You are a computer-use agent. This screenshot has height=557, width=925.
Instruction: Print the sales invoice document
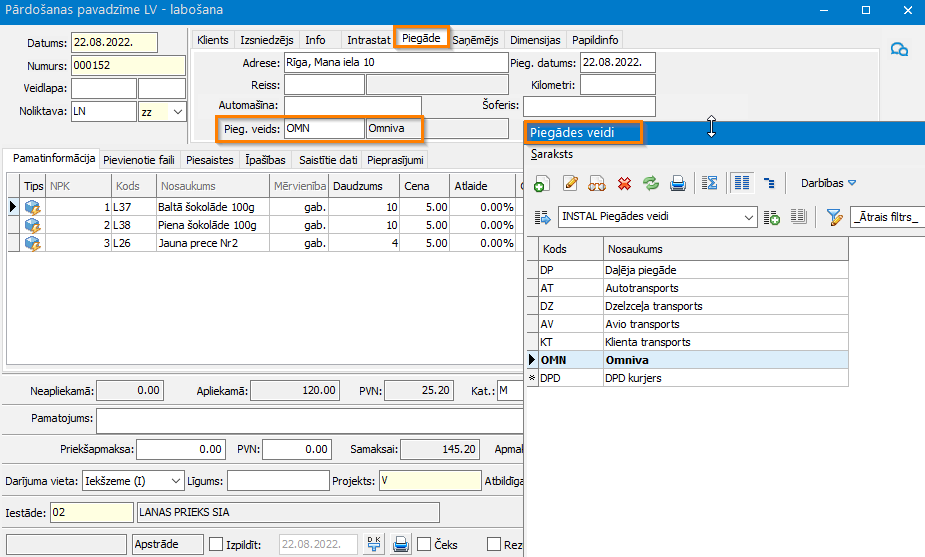(x=401, y=544)
